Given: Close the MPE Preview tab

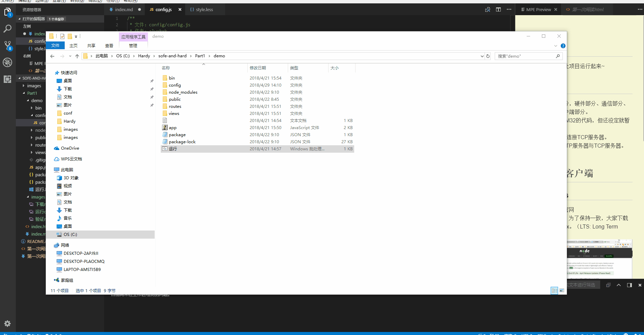Looking at the screenshot, I should [556, 9].
